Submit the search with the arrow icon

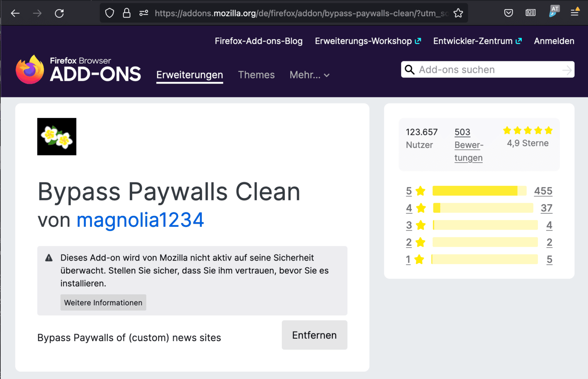coord(567,70)
